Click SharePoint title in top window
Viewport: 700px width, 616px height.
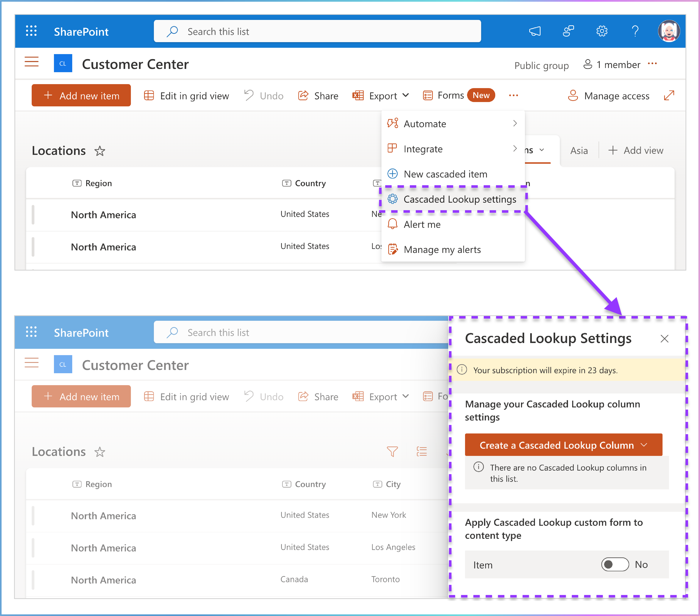(81, 31)
